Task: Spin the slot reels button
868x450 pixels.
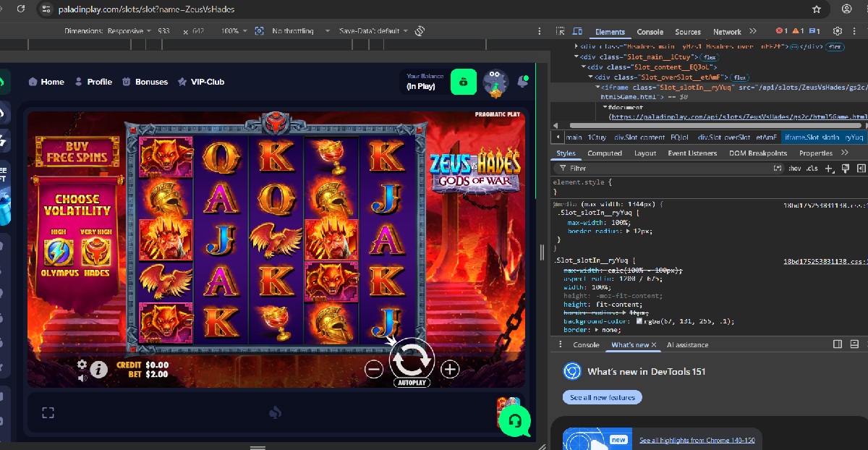Action: click(x=412, y=358)
